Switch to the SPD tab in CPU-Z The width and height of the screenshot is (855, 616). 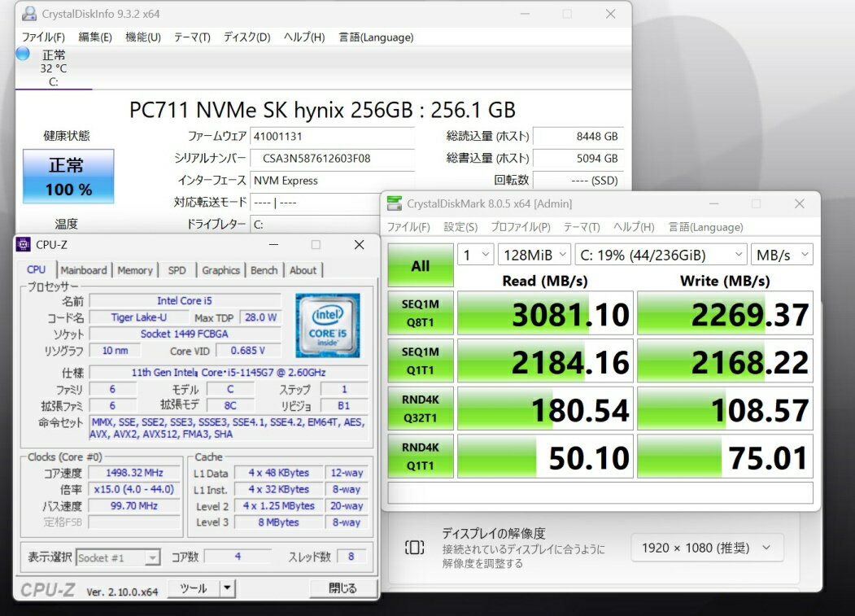pyautogui.click(x=177, y=270)
